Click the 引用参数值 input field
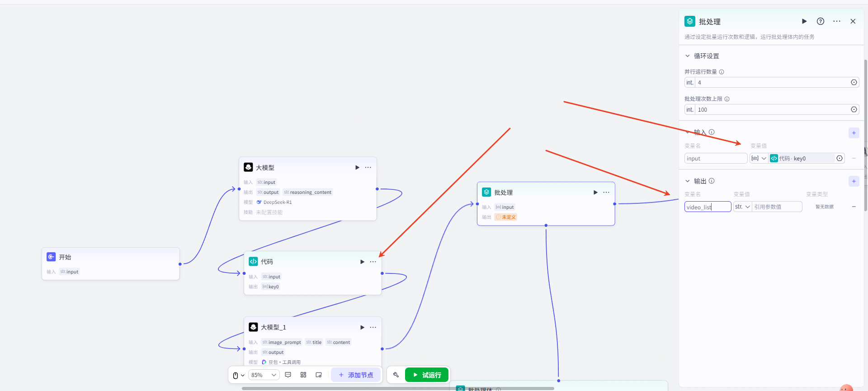This screenshot has width=868, height=391. [776, 207]
